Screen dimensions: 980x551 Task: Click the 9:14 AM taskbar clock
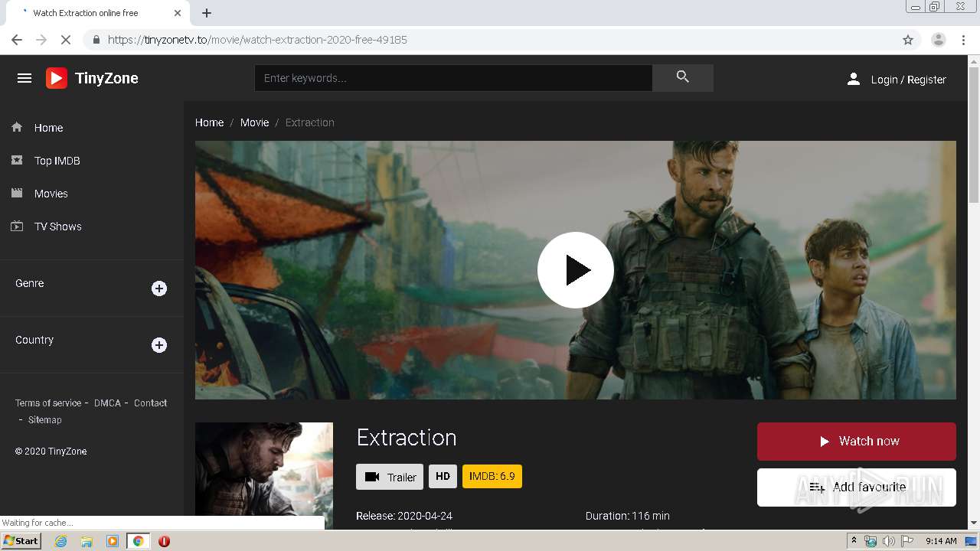pos(941,541)
